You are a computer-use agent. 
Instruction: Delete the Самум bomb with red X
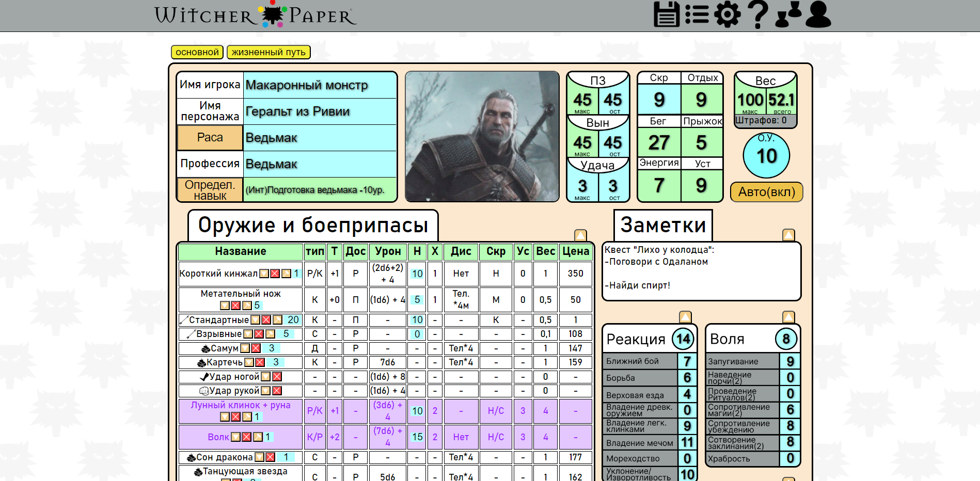(x=256, y=348)
